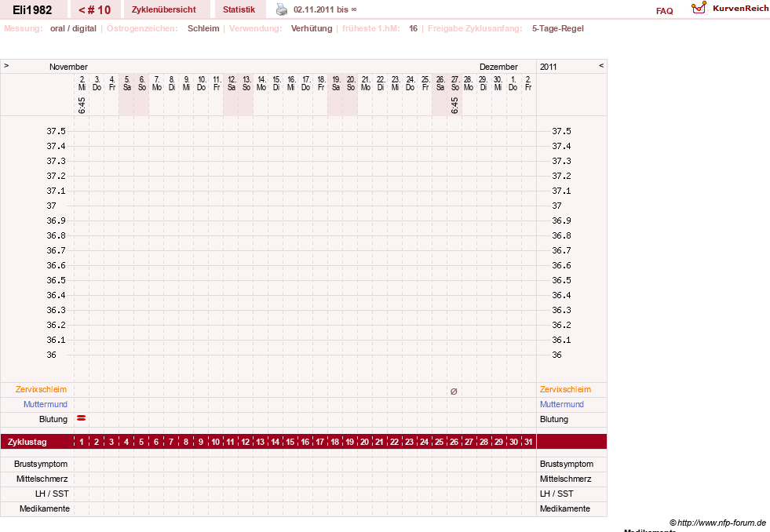
Task: Click the 6:45 time under 27. So
Action: click(x=454, y=105)
